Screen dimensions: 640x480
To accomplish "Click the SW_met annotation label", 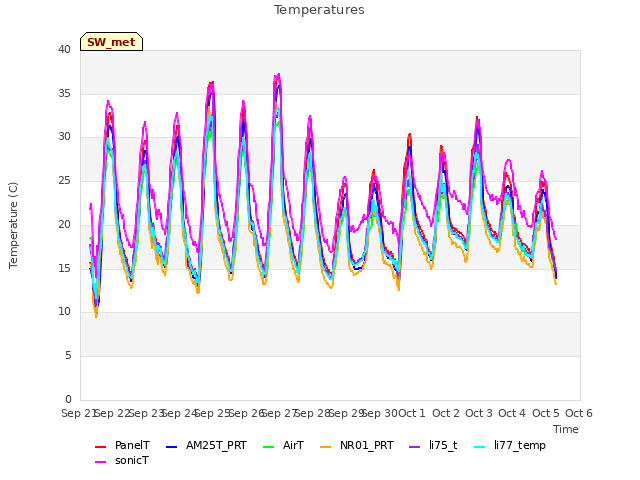I will (111, 42).
